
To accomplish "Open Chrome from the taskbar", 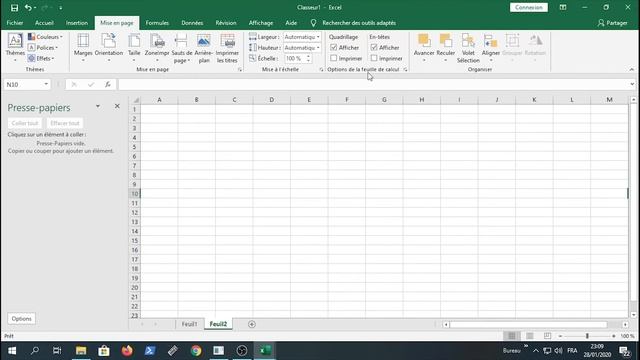I will [x=196, y=351].
